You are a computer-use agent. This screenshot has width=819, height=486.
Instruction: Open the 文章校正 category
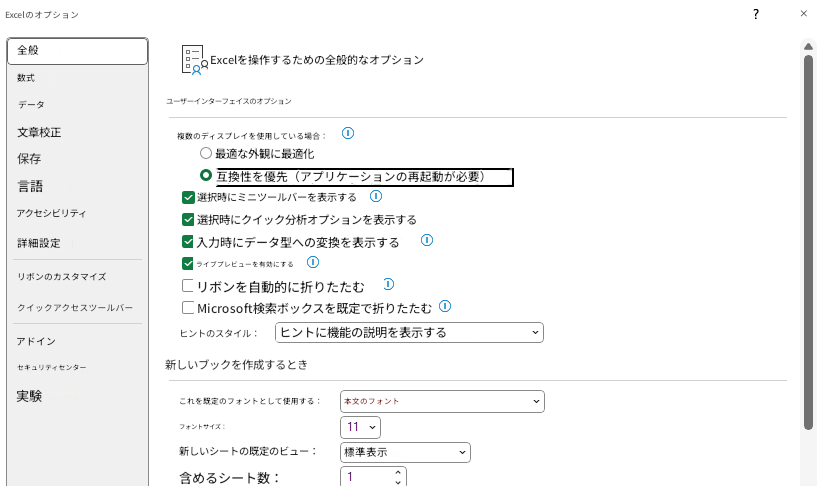(x=77, y=132)
